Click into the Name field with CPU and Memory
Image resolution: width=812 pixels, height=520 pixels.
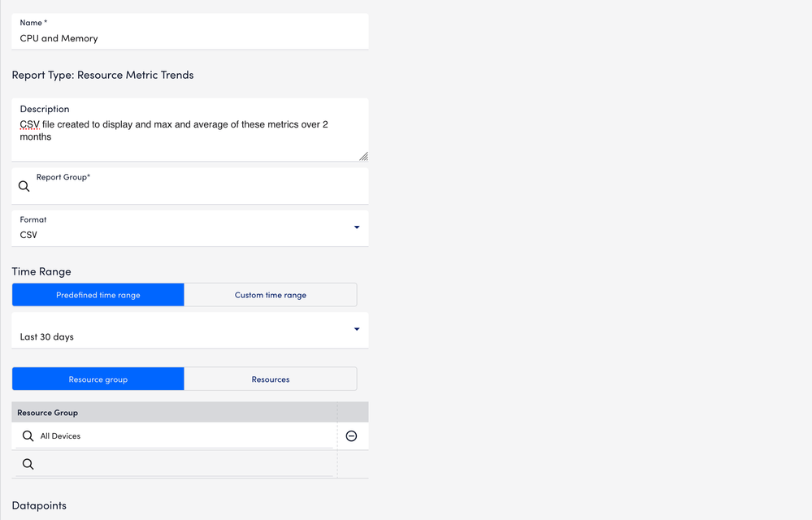click(190, 32)
